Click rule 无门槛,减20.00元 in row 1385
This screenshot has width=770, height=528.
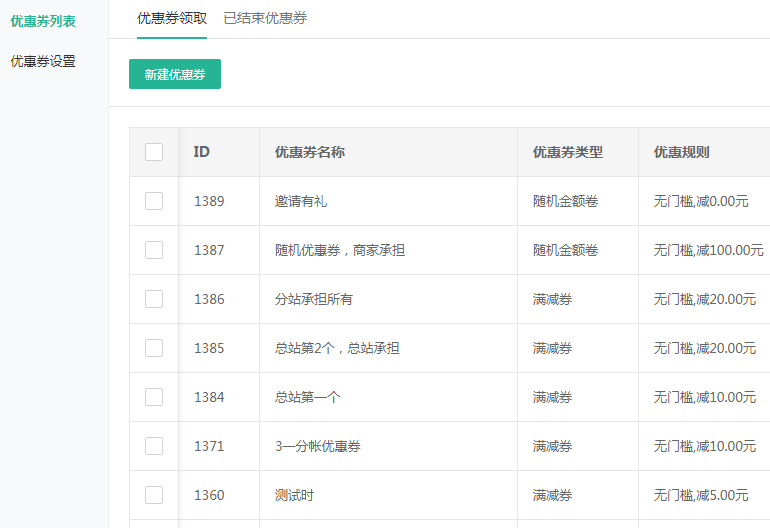[x=705, y=348]
